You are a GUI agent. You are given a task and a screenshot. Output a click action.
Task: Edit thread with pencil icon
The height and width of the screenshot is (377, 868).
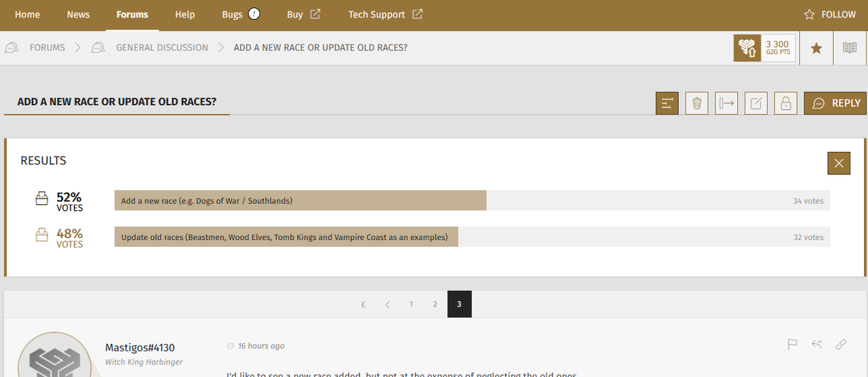point(756,103)
